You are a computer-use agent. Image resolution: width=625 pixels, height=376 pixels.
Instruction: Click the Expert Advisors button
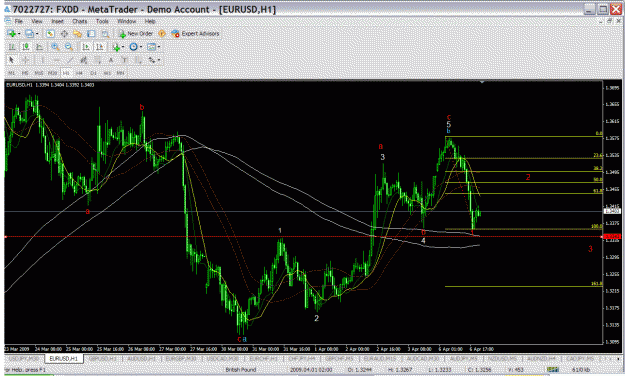[195, 33]
